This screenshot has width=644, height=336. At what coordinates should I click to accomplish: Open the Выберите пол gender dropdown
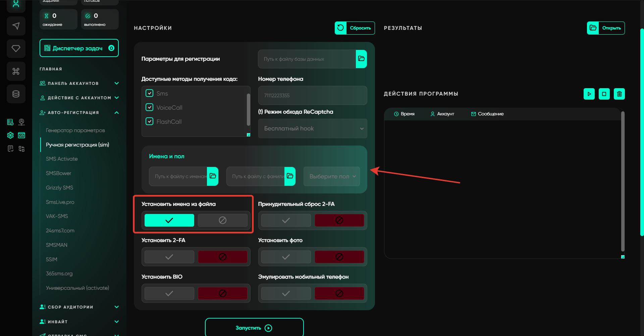pos(331,176)
